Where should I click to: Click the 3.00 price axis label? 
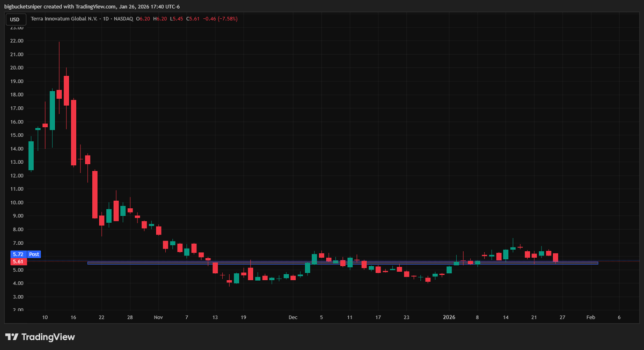(18, 296)
